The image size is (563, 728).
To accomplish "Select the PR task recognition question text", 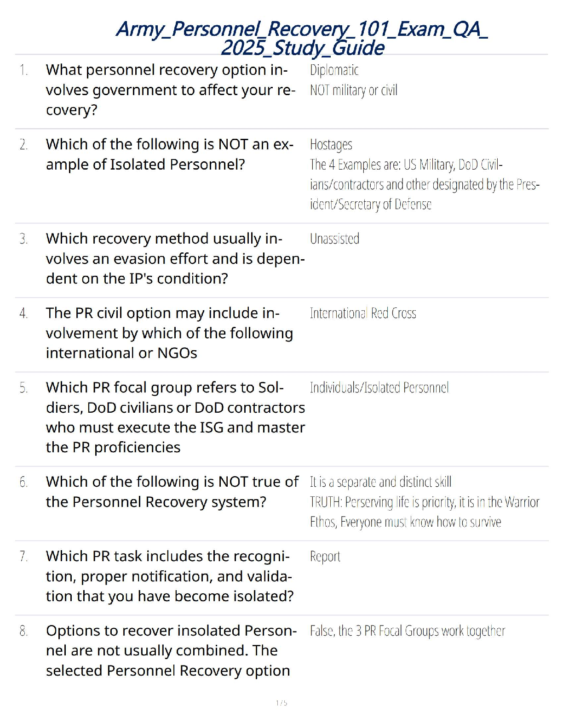I will [169, 576].
